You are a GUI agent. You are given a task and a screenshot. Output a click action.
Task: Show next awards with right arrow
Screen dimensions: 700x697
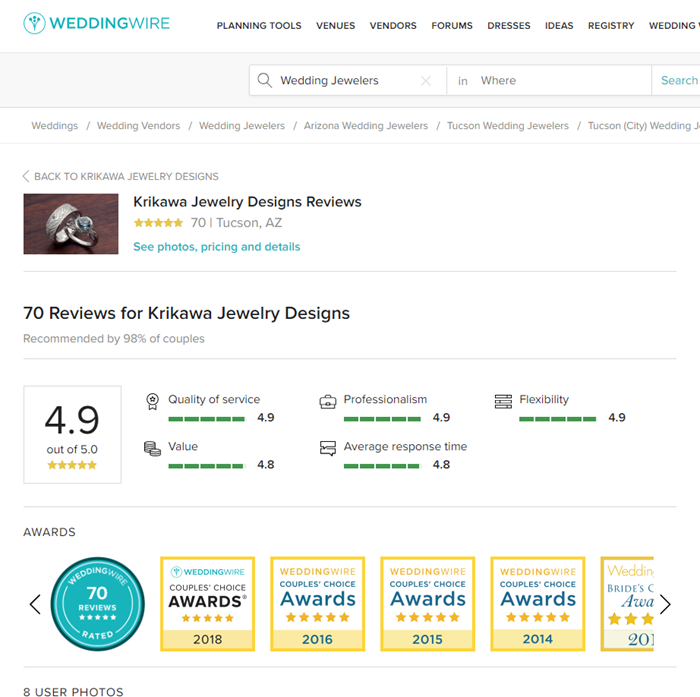pos(665,605)
